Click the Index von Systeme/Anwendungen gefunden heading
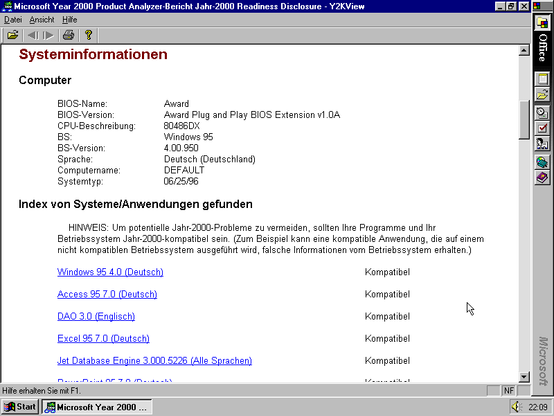 coord(135,204)
